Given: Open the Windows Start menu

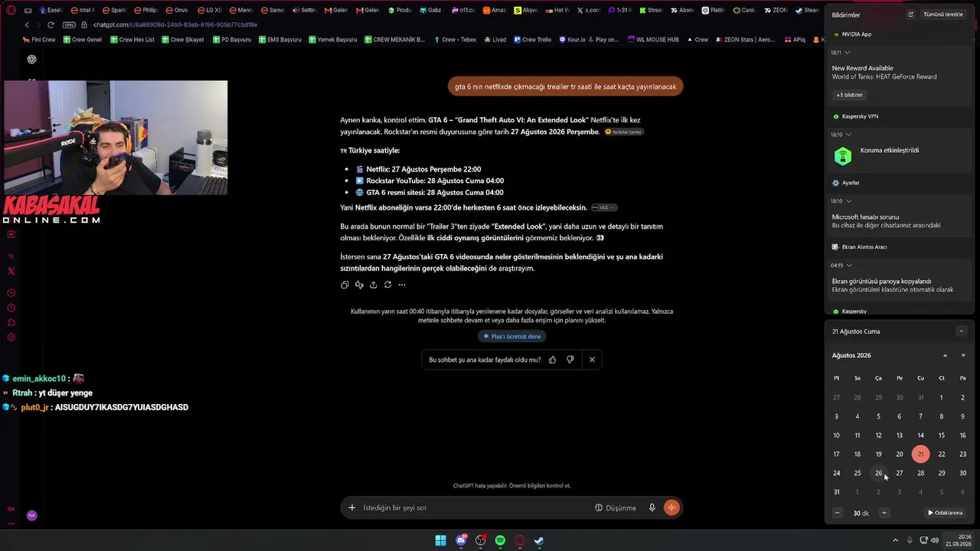Looking at the screenshot, I should tap(441, 540).
